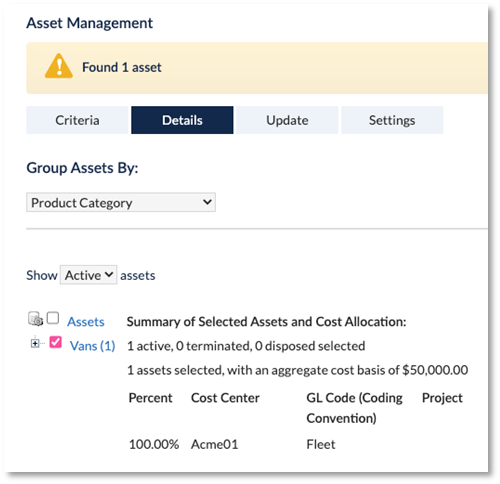
Task: Open the Settings tab
Action: (392, 120)
